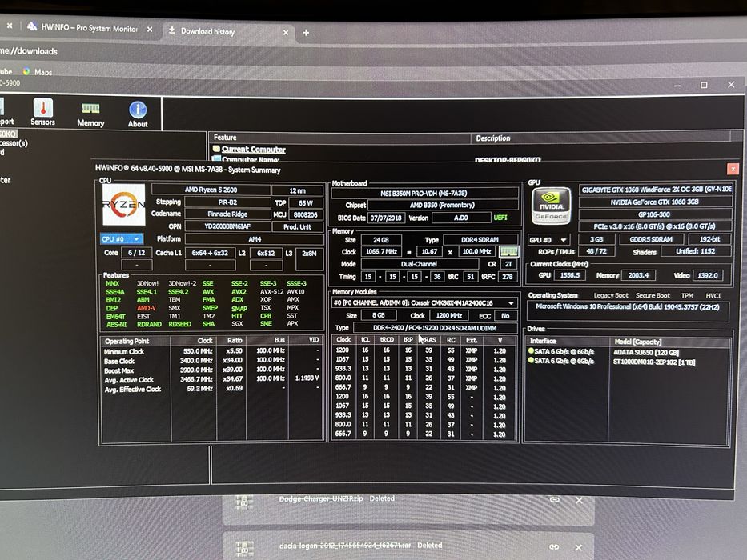Click the UEFI indicator label
Screen dimensions: 747x560
point(500,217)
